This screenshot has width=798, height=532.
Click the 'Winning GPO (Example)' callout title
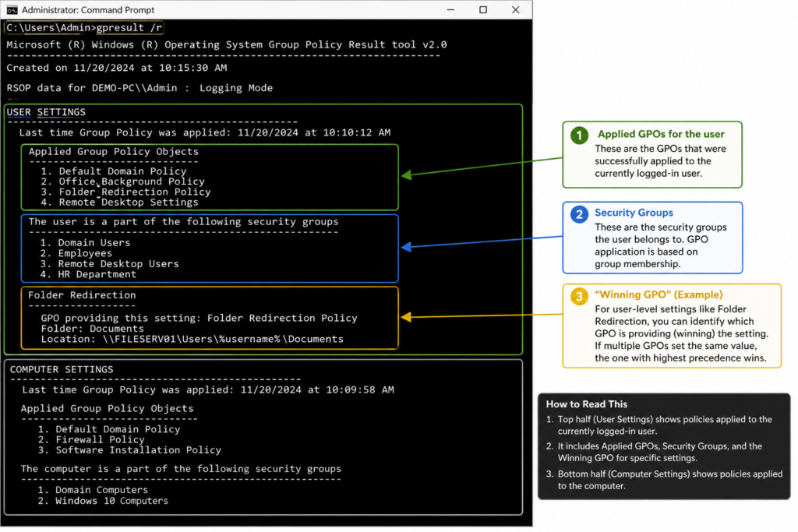659,295
